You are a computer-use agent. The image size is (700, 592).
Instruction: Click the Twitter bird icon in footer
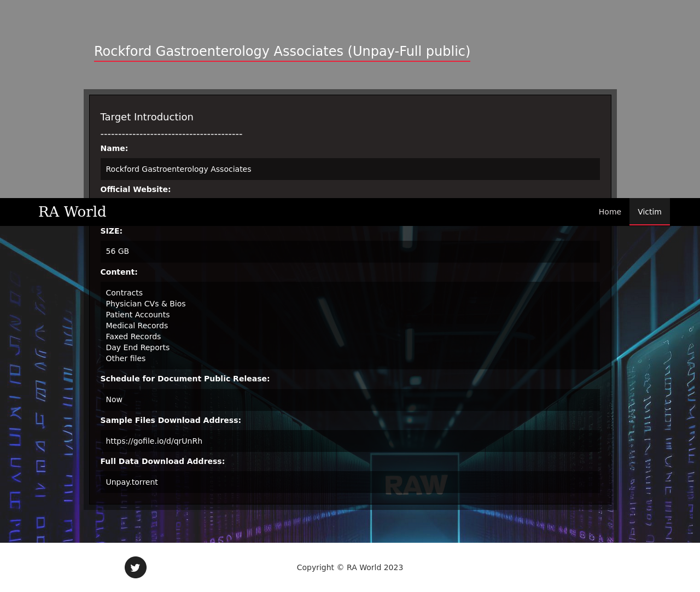(x=136, y=567)
